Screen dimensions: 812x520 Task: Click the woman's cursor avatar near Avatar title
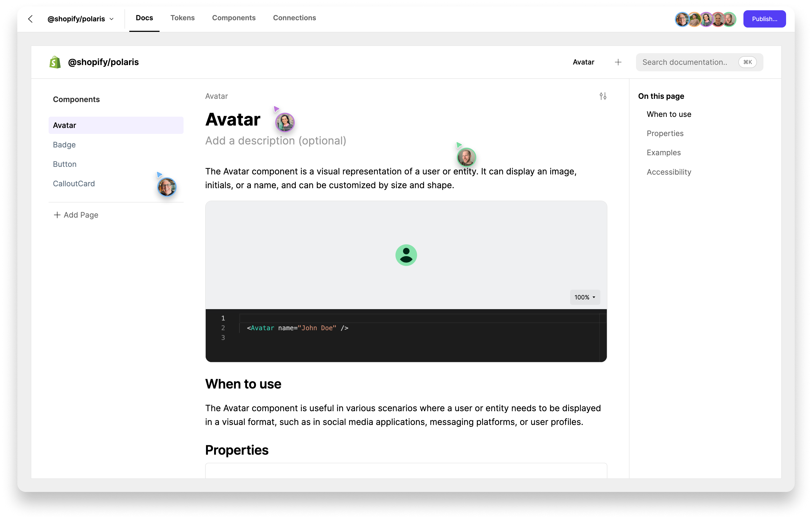pos(285,122)
